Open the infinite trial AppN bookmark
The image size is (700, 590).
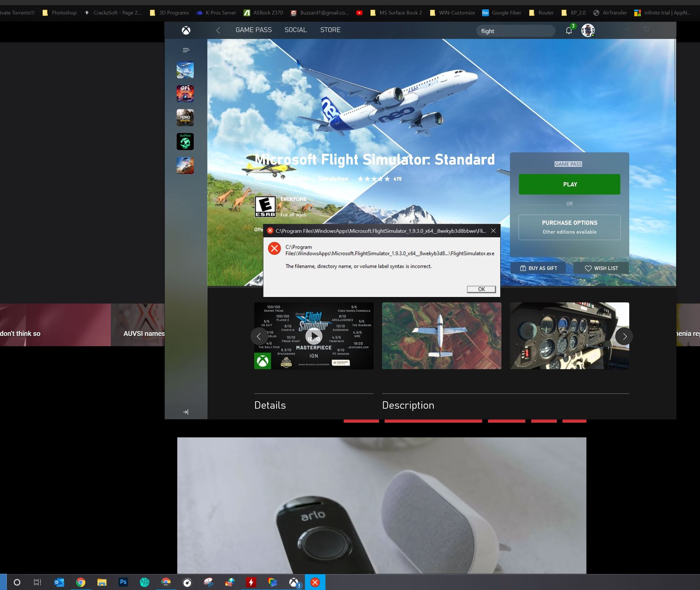[663, 13]
